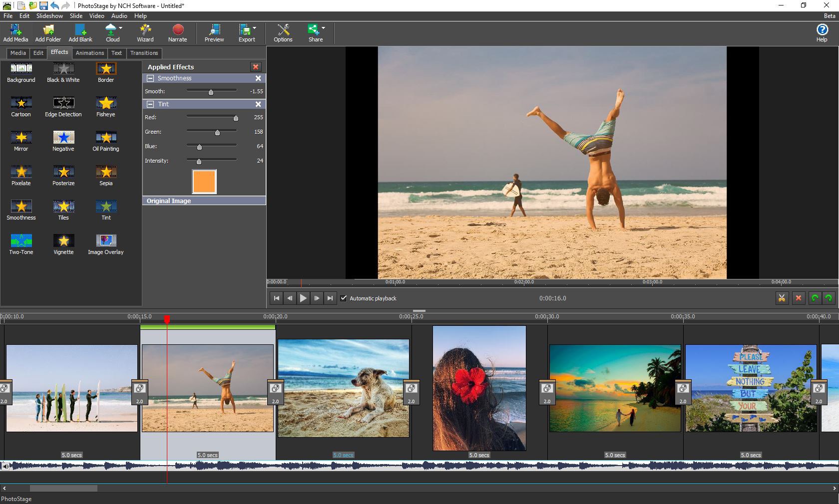The height and width of the screenshot is (504, 839).
Task: Apply the Oil Painting effect
Action: pos(105,139)
